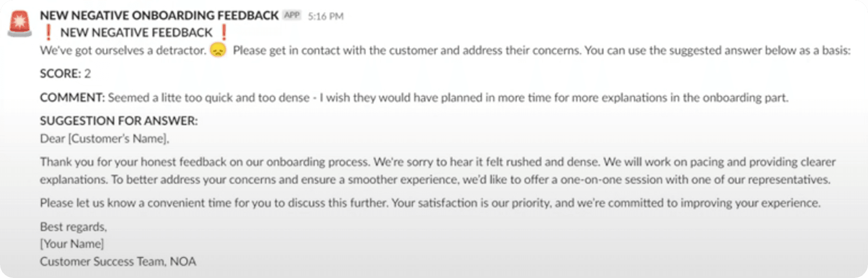Open the 5:16 PM message timestamp
Image resolution: width=868 pixels, height=278 pixels.
pyautogui.click(x=326, y=16)
